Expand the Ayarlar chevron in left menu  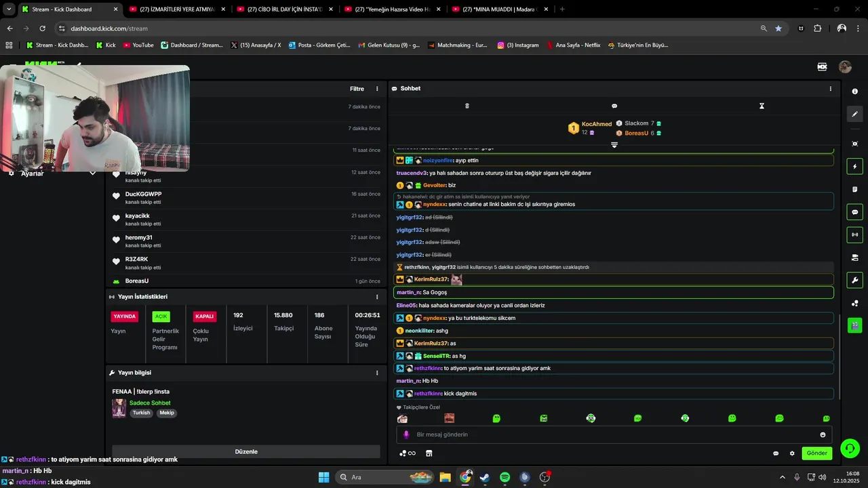coord(93,174)
